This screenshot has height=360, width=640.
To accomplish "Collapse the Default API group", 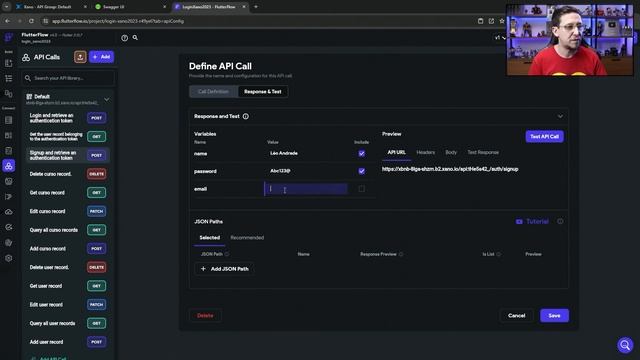I will coord(107,99).
